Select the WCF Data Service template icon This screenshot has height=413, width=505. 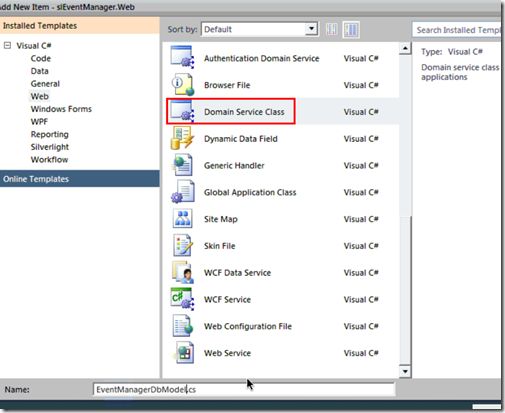tap(182, 272)
